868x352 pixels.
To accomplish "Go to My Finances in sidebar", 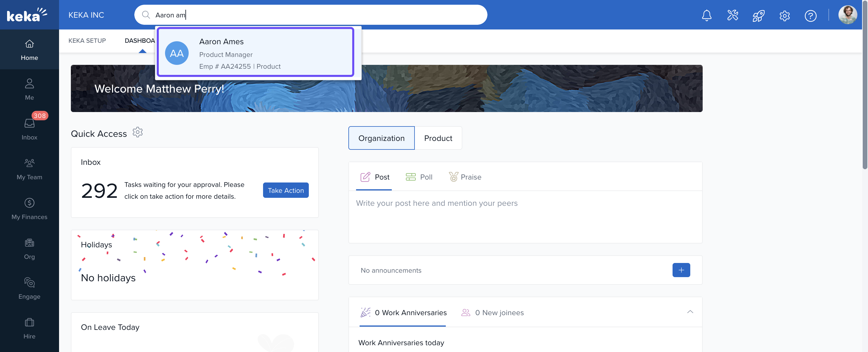I will [x=29, y=209].
